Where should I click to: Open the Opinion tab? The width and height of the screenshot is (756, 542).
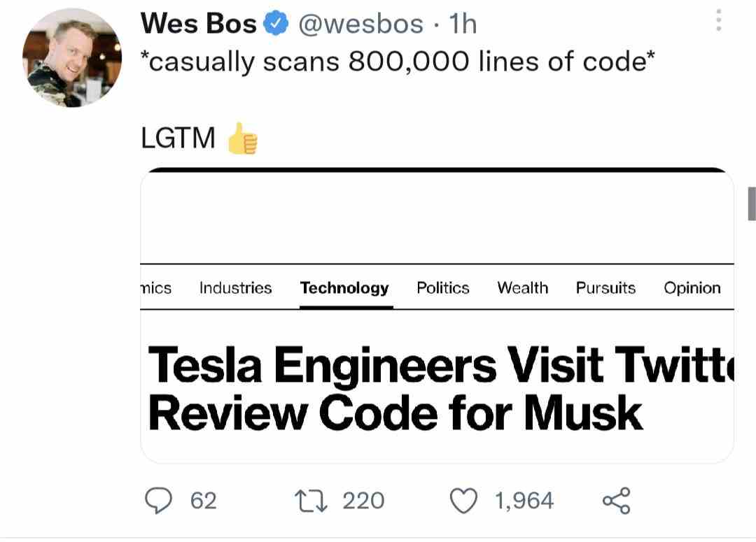(692, 288)
